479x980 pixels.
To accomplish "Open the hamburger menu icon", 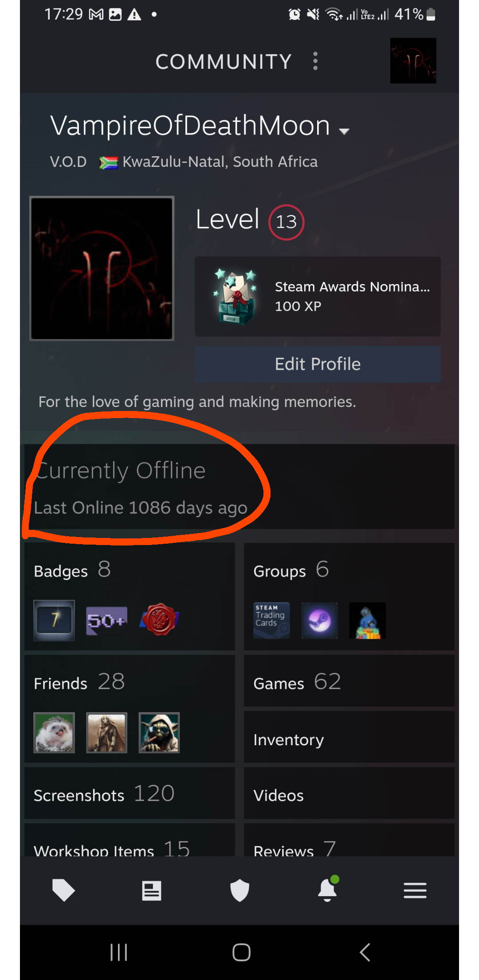I will click(x=415, y=890).
